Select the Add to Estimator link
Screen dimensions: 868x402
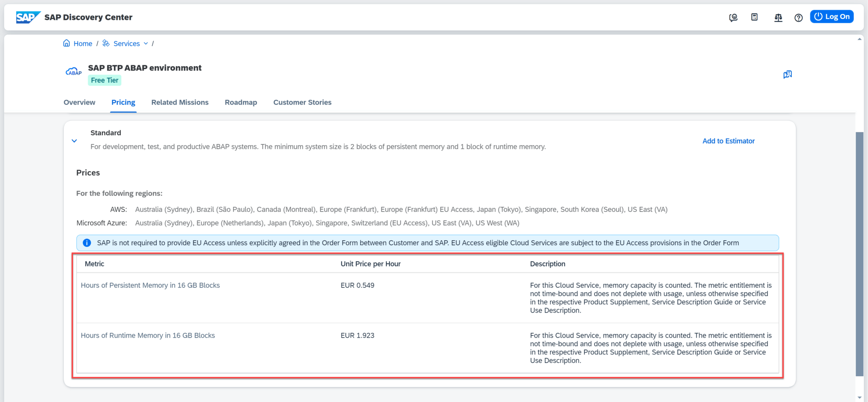728,141
